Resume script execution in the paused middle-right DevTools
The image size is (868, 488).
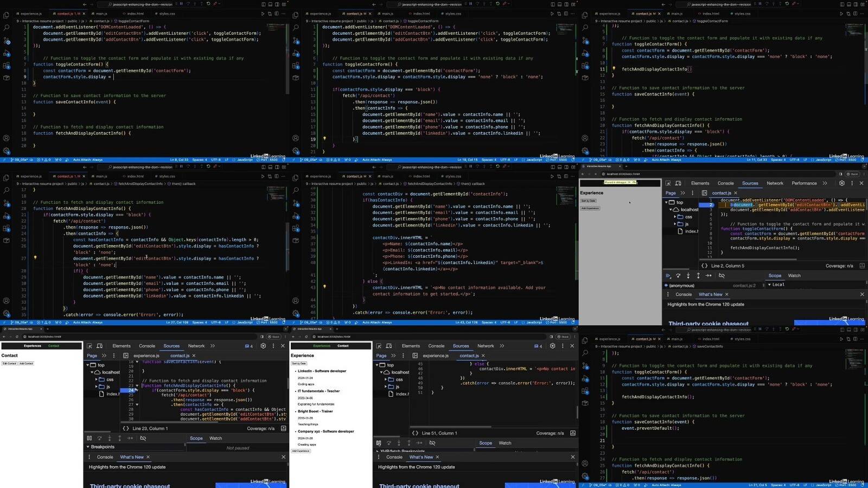pos(668,276)
